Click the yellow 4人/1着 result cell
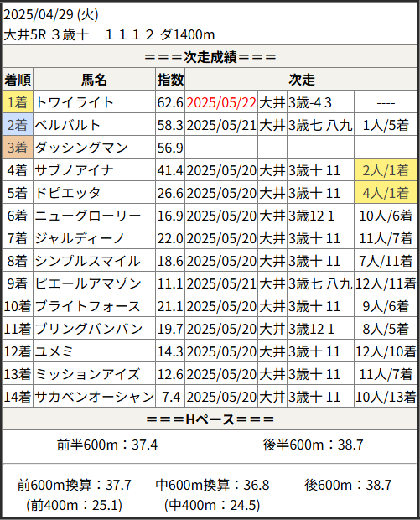420x520 pixels. tap(386, 193)
